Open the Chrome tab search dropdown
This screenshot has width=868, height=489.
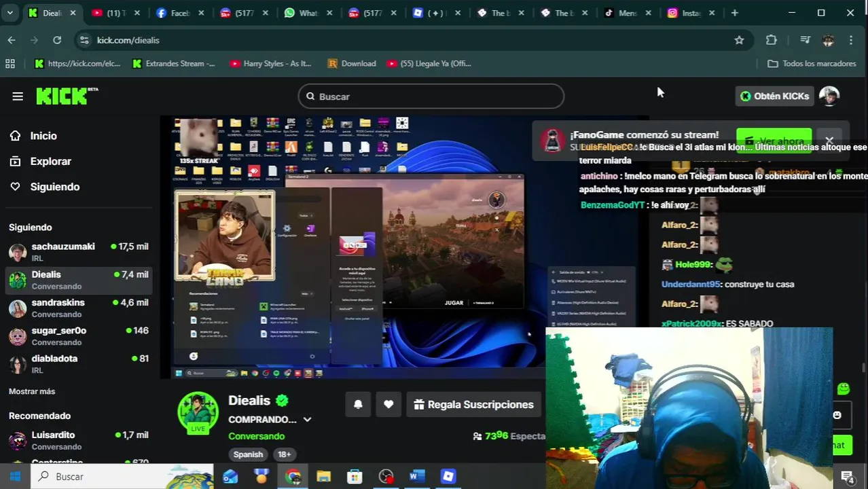click(10, 13)
